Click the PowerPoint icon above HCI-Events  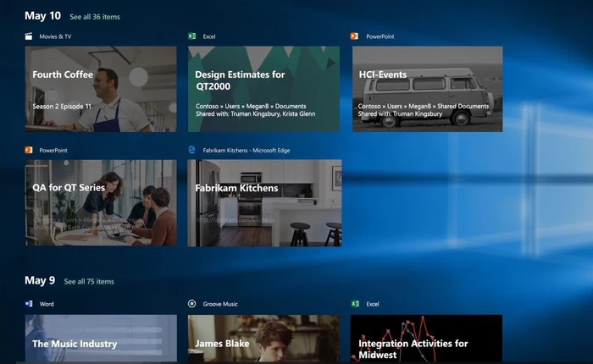click(354, 36)
